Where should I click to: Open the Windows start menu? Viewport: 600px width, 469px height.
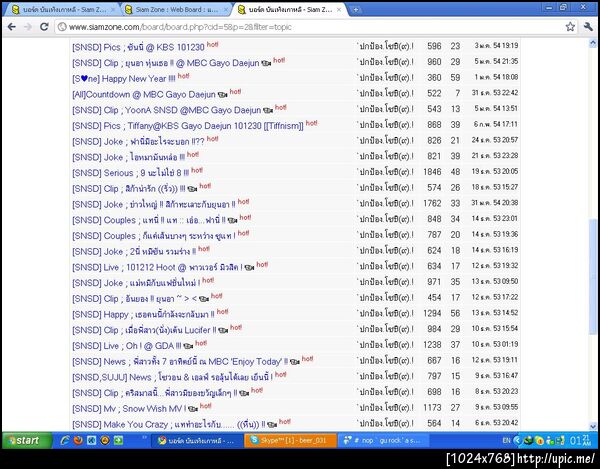click(x=27, y=440)
